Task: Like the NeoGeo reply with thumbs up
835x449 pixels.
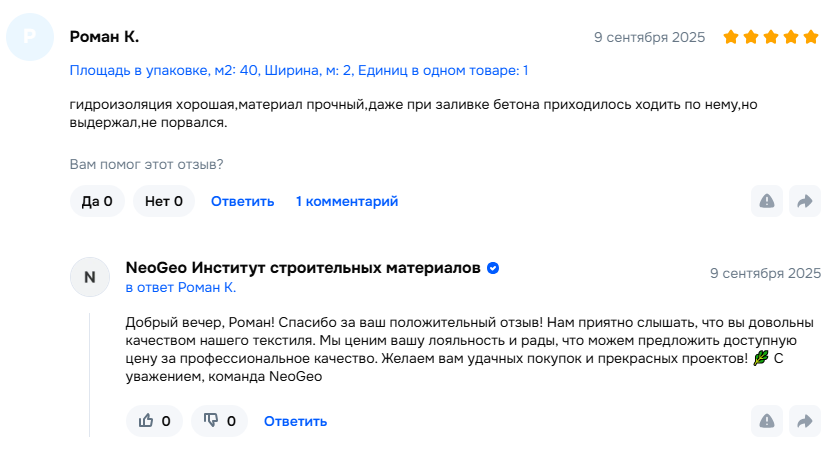Action: (154, 421)
